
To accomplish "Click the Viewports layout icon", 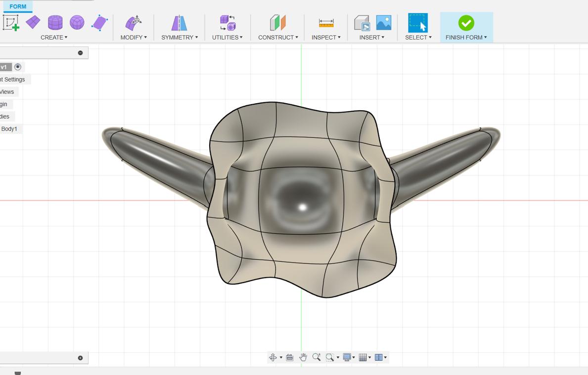I will pyautogui.click(x=379, y=357).
